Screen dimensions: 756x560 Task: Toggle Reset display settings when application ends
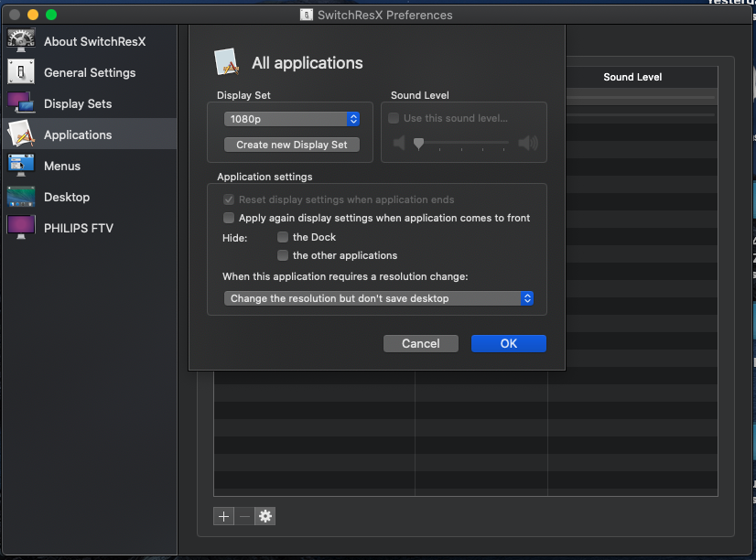229,199
